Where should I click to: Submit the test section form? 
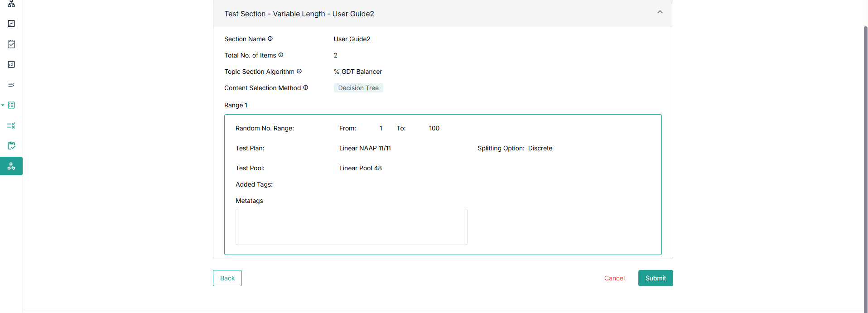[655, 278]
